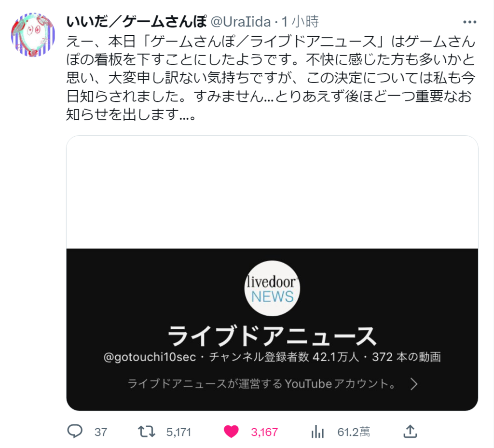Click the ライブドアニュース card title

pos(272,336)
